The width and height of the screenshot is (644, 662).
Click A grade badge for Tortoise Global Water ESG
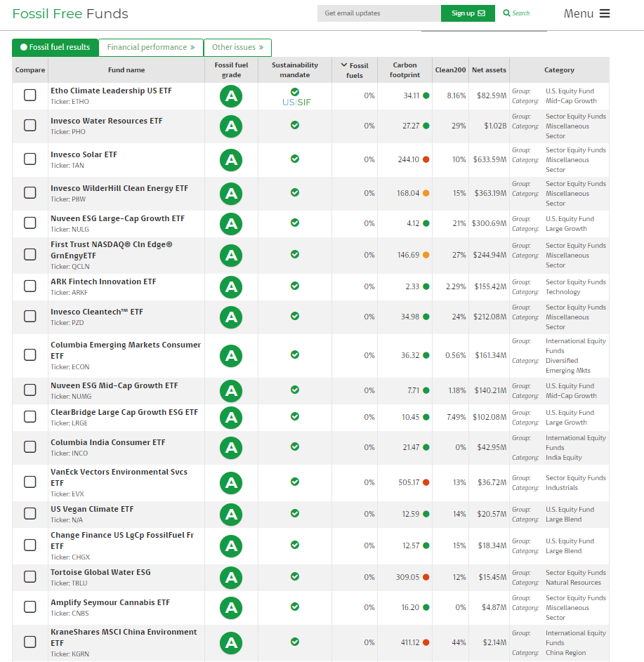pos(231,578)
